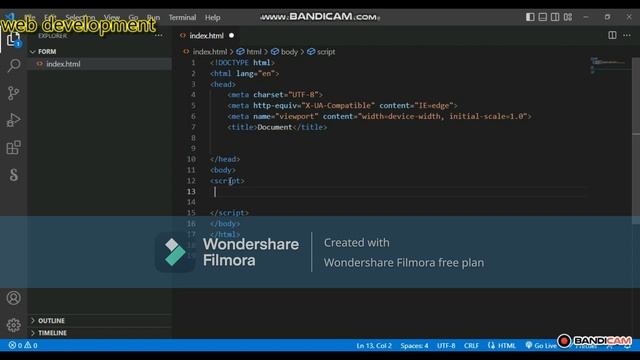The image size is (640, 360).
Task: Open the Explorer view in activity bar
Action: 13,40
